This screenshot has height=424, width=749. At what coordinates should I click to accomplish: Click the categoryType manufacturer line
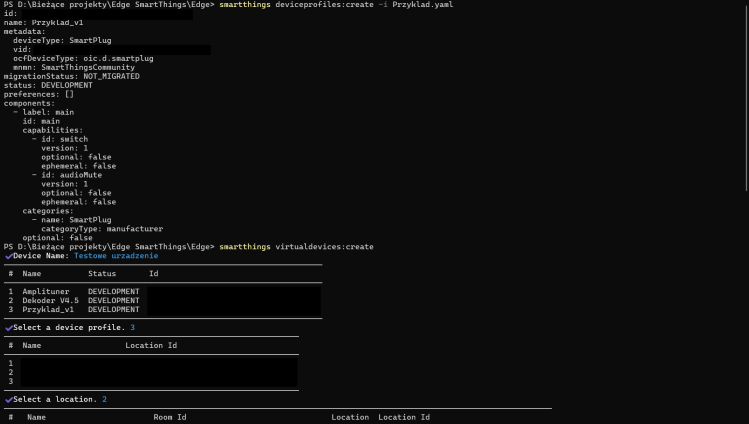point(102,229)
